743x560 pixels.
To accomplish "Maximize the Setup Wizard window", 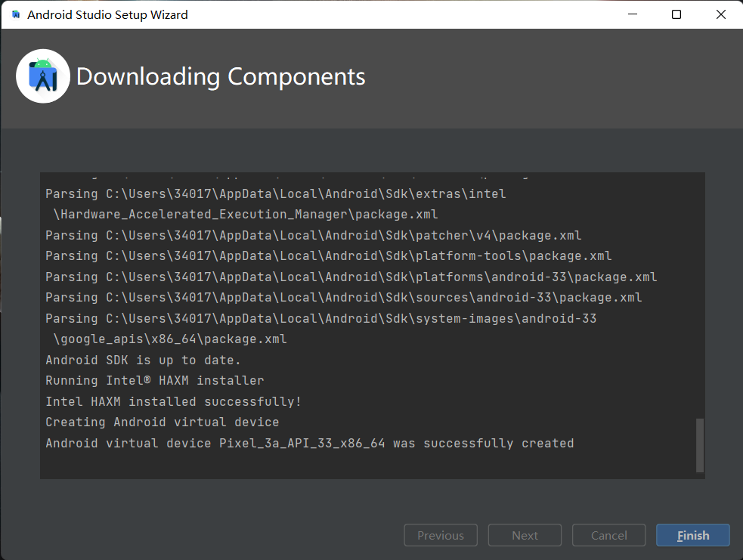I will click(676, 14).
